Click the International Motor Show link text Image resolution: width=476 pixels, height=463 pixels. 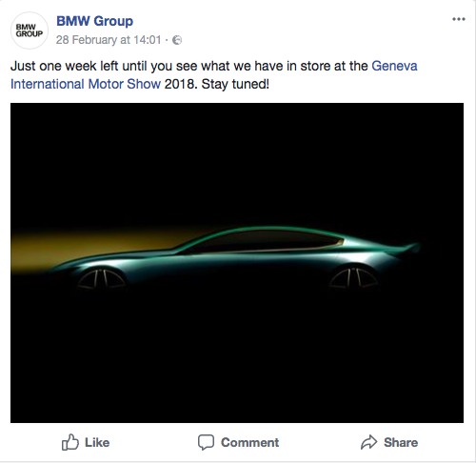pyautogui.click(x=86, y=84)
